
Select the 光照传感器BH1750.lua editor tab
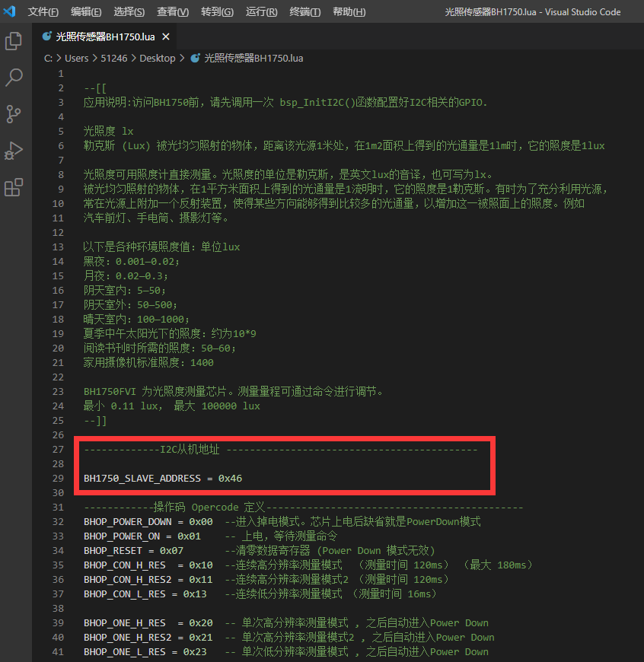pos(104,37)
